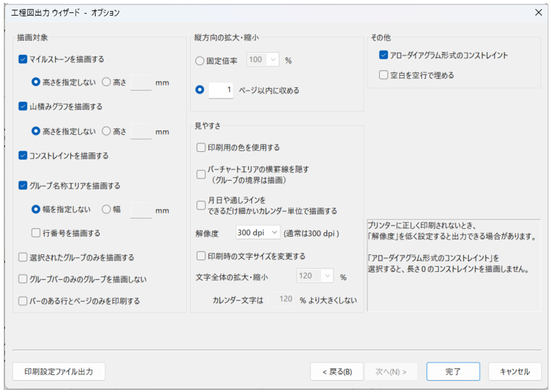Screen dimensions: 551x392
Task: Choose 幅 radio for group name area
Action: tap(106, 210)
